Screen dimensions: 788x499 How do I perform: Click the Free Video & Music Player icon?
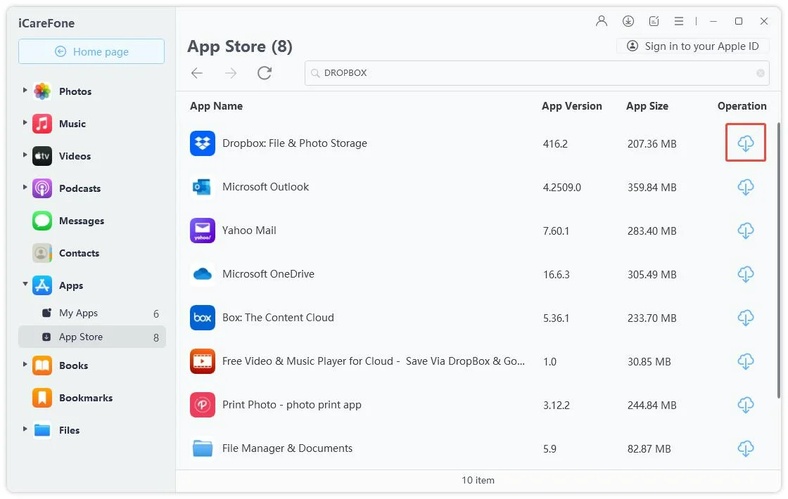tap(203, 361)
